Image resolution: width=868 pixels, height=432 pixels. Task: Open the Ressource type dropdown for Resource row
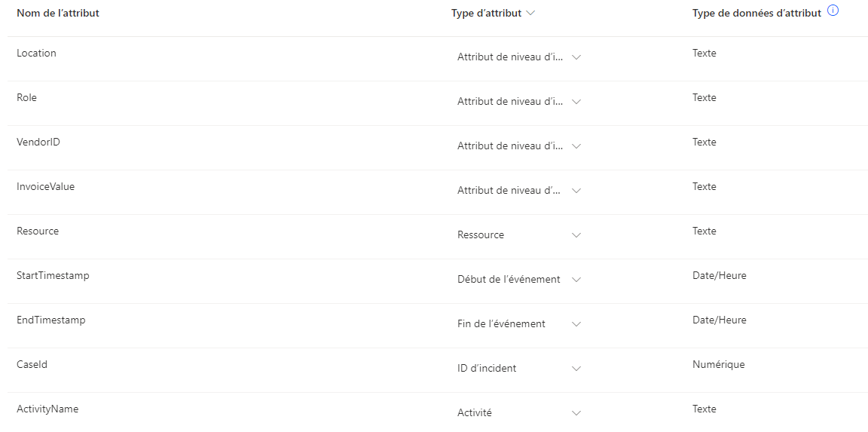519,234
